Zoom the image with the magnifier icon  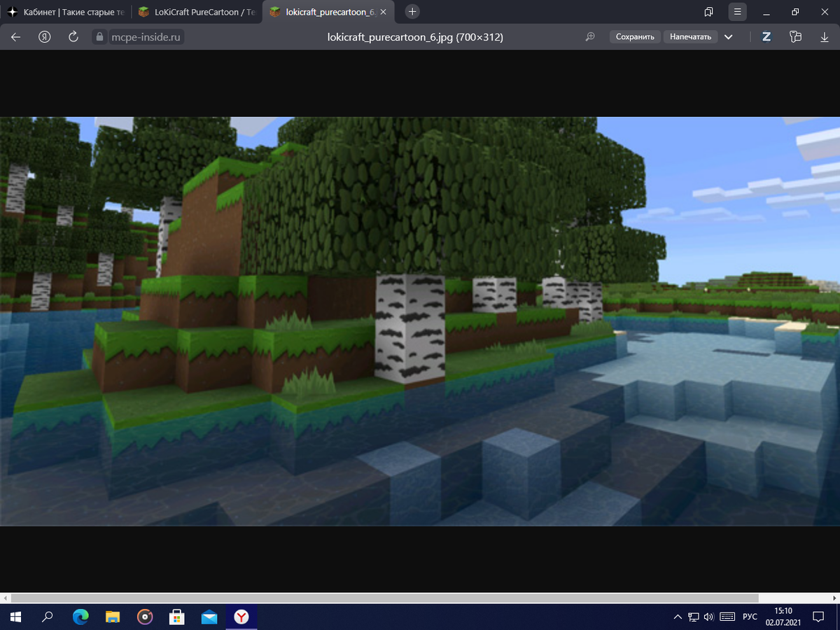[x=590, y=37]
